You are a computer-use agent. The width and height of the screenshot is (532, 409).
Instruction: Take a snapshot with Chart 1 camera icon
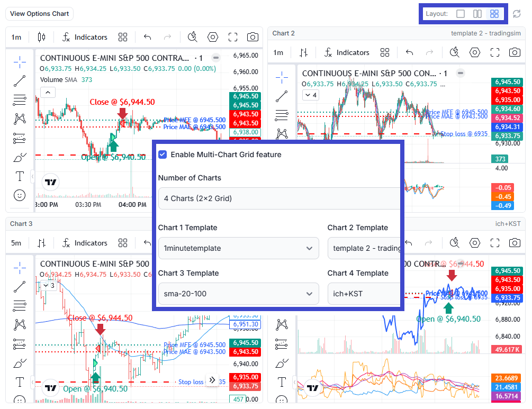pyautogui.click(x=253, y=37)
